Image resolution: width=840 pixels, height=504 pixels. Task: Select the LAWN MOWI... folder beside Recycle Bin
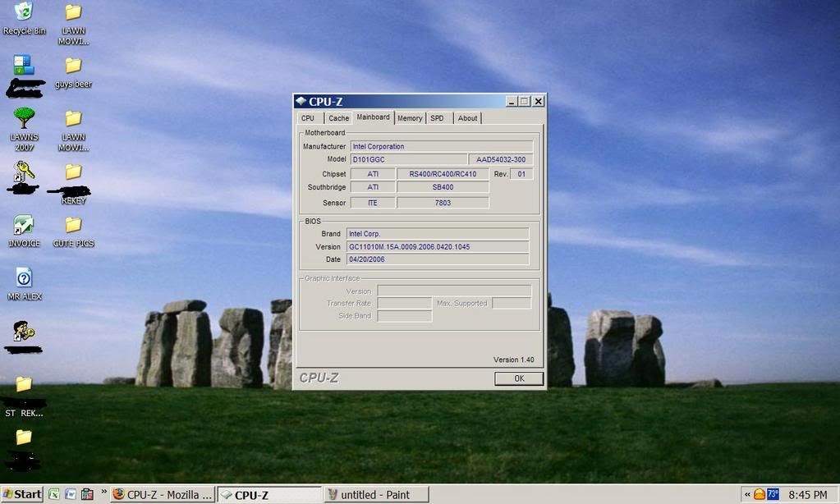pyautogui.click(x=73, y=23)
